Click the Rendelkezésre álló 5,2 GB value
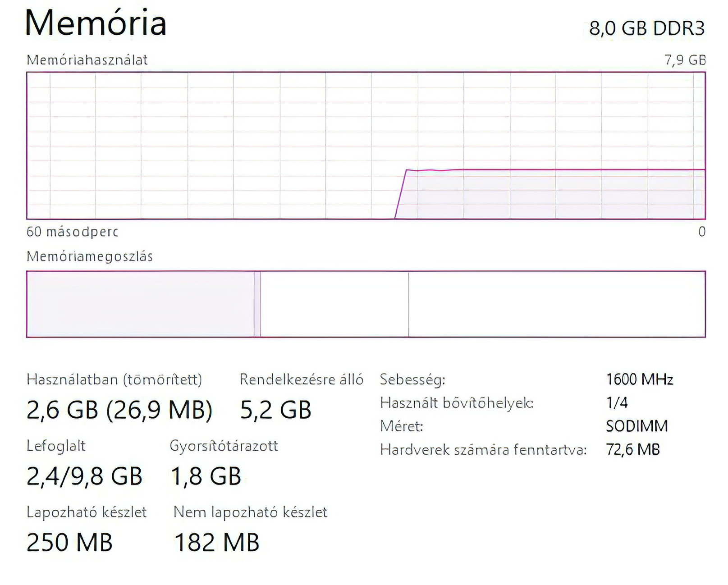The width and height of the screenshot is (728, 585). [275, 410]
